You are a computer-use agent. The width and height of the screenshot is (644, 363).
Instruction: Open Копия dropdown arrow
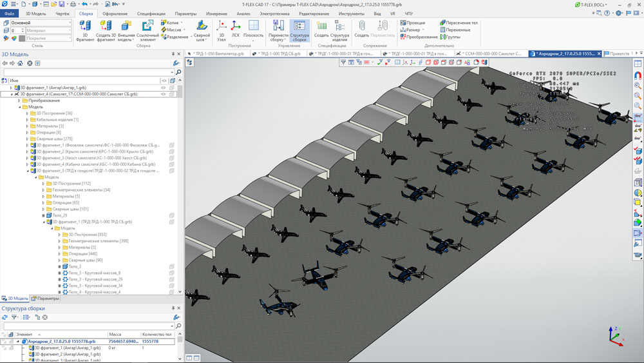182,23
